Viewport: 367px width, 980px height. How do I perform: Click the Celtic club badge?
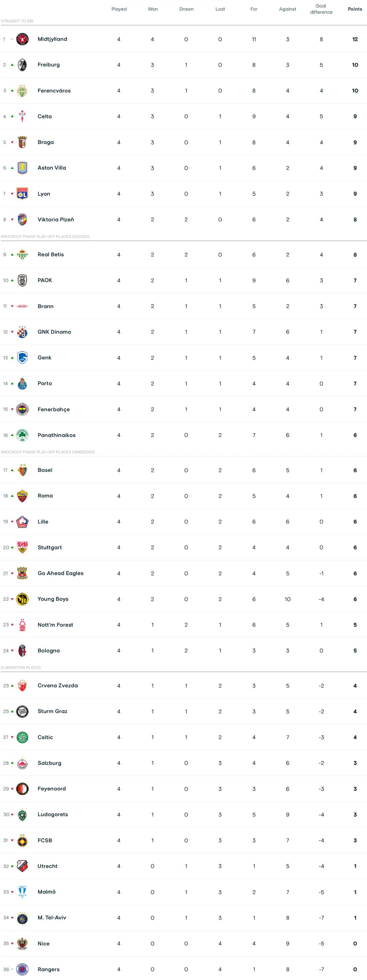22,737
